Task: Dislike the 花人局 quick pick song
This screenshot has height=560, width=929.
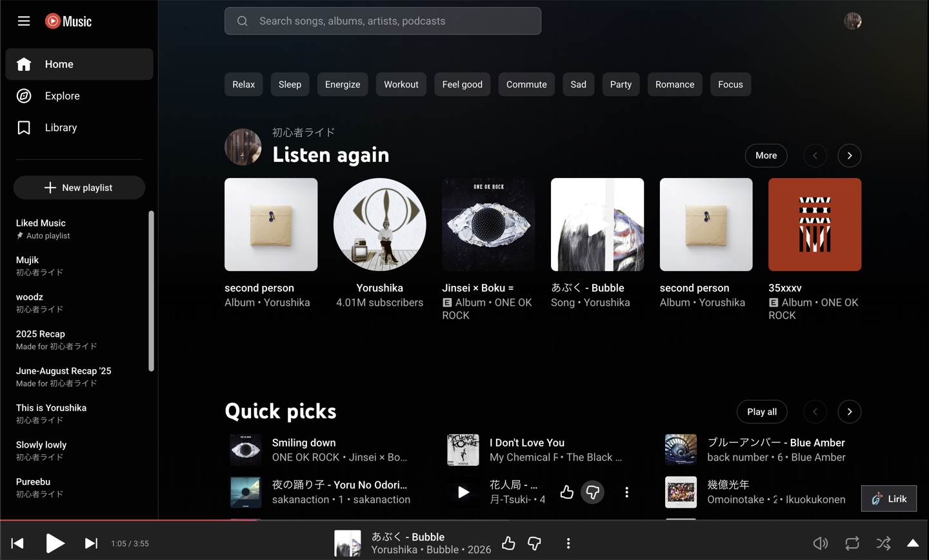Action: pyautogui.click(x=592, y=492)
